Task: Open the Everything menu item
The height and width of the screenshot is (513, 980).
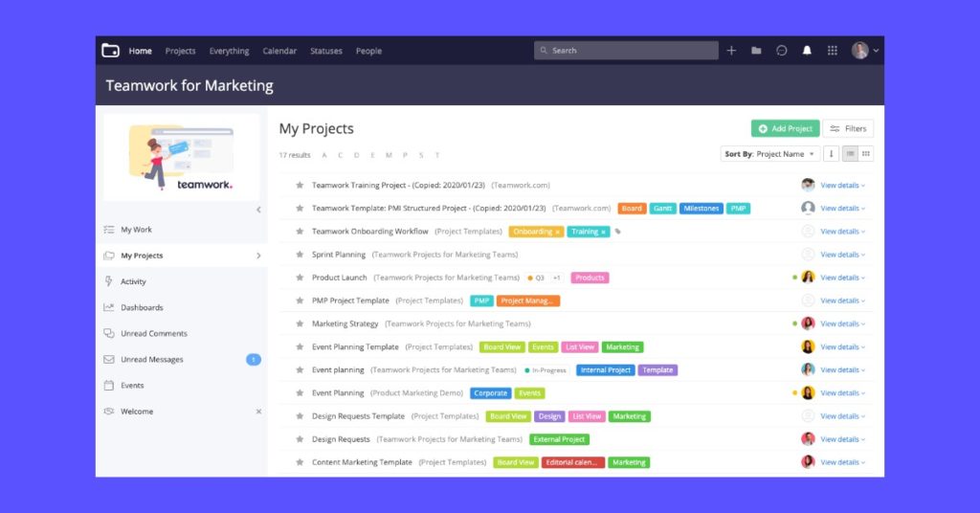Action: 229,52
